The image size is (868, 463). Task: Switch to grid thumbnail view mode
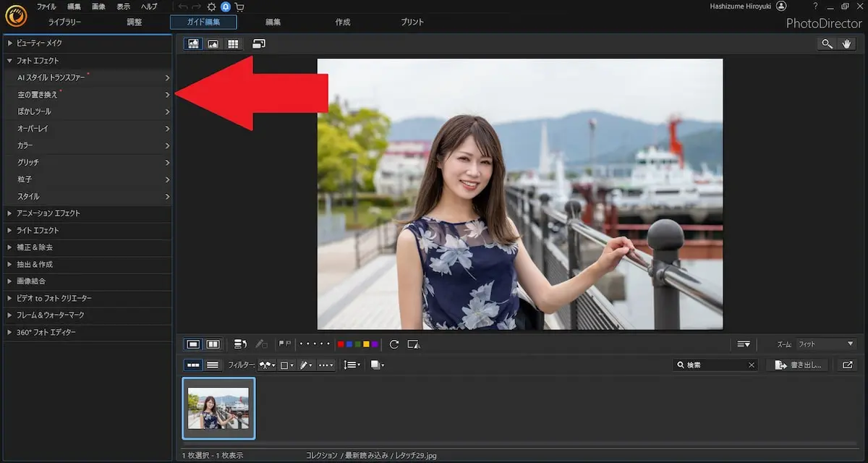click(x=232, y=44)
